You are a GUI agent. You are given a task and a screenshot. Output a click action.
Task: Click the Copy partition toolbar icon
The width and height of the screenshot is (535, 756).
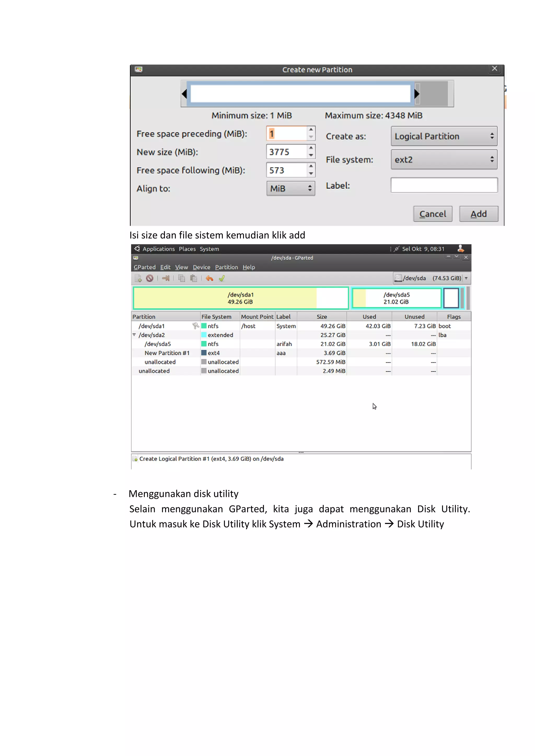(182, 278)
